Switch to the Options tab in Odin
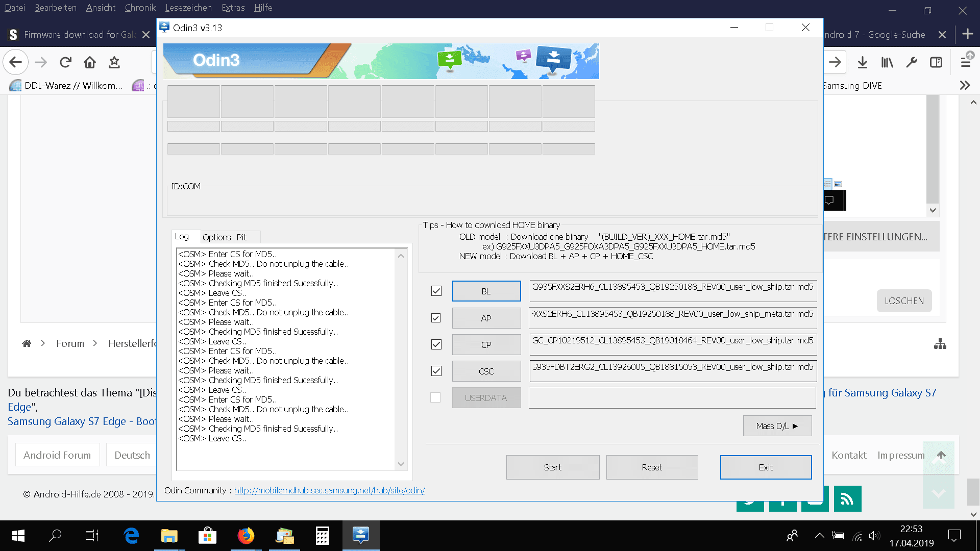Viewport: 980px width, 551px height. pyautogui.click(x=216, y=237)
